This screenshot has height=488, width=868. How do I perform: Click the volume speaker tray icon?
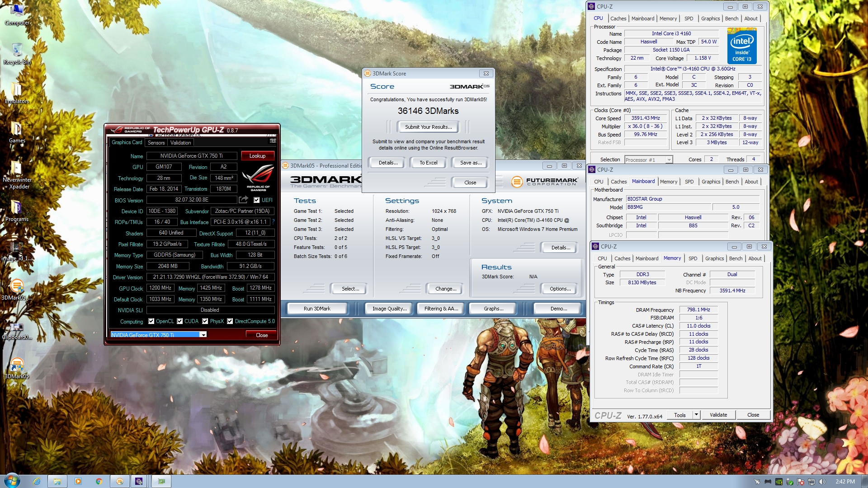[x=822, y=482]
